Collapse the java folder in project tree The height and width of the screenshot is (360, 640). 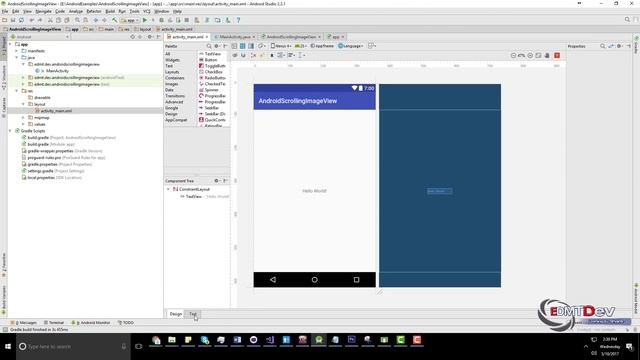(17, 58)
